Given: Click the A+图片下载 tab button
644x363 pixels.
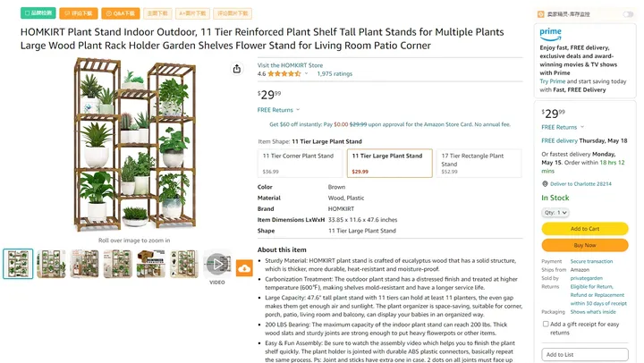Looking at the screenshot, I should click(x=192, y=13).
